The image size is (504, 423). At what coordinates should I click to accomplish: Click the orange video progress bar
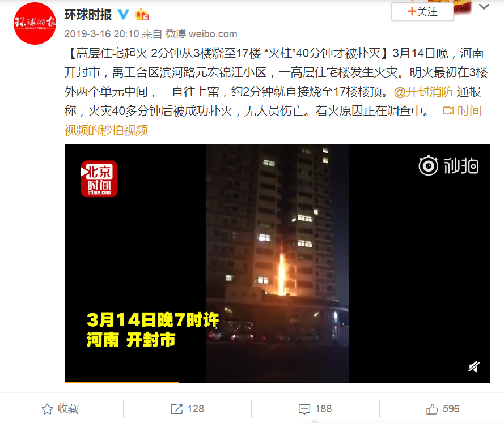(x=121, y=382)
